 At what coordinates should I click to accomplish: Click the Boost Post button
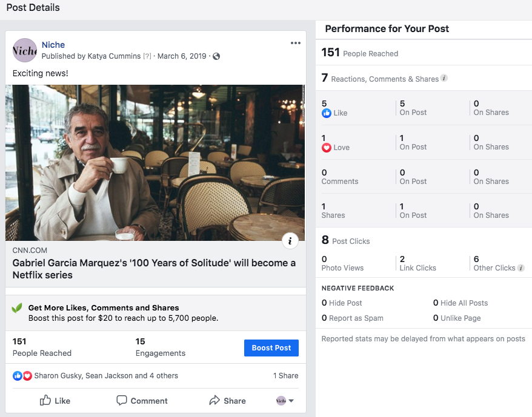tap(271, 348)
